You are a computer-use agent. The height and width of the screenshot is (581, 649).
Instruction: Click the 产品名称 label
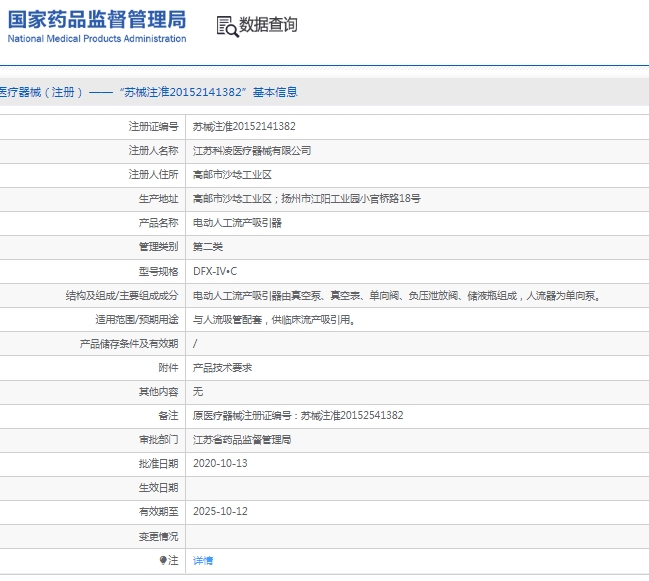158,223
